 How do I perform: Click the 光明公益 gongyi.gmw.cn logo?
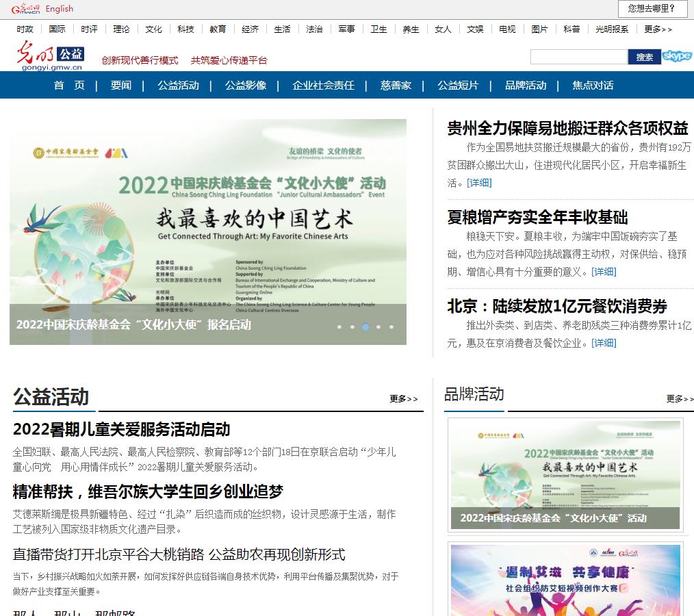[50, 55]
